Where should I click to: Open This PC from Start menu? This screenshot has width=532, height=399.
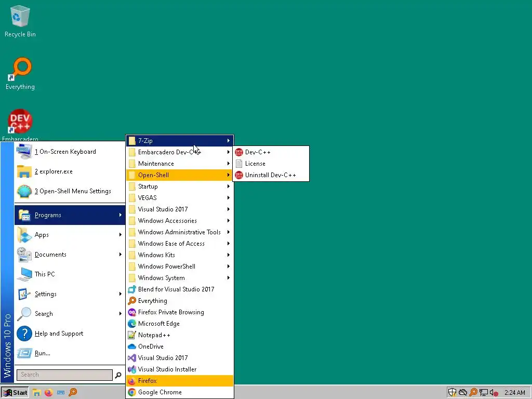(70, 274)
